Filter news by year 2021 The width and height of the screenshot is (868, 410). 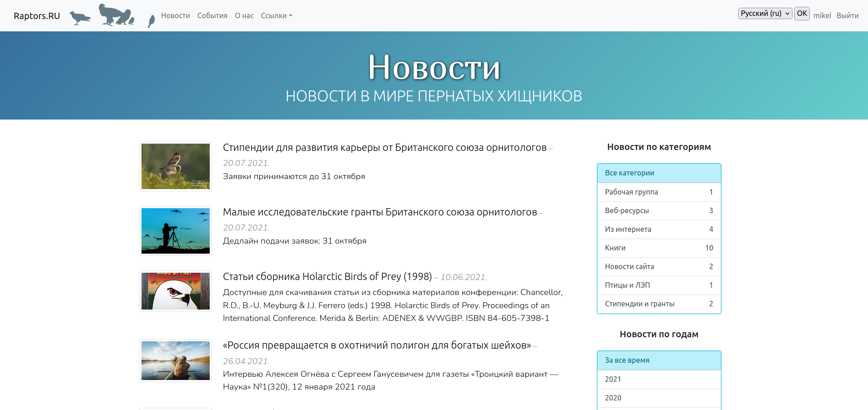[659, 379]
